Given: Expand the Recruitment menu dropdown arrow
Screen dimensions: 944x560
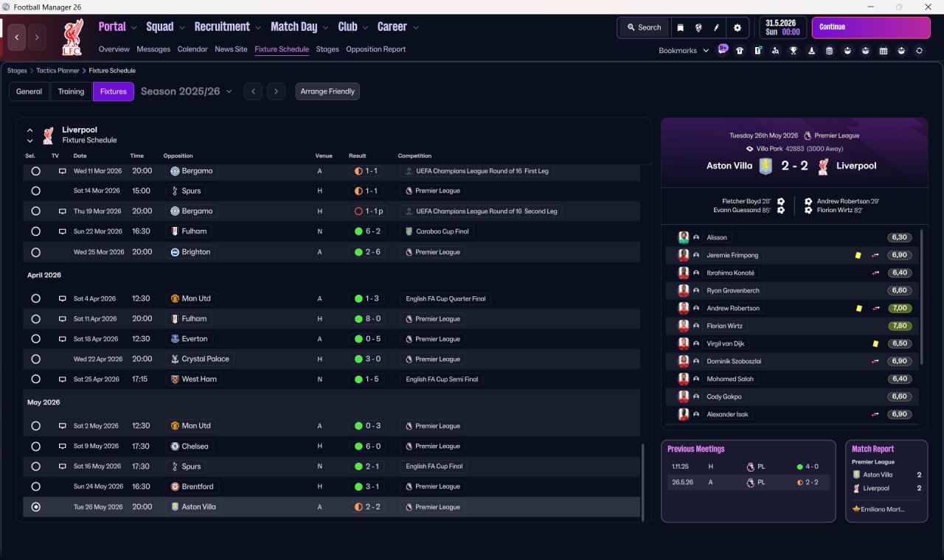Looking at the screenshot, I should 259,28.
